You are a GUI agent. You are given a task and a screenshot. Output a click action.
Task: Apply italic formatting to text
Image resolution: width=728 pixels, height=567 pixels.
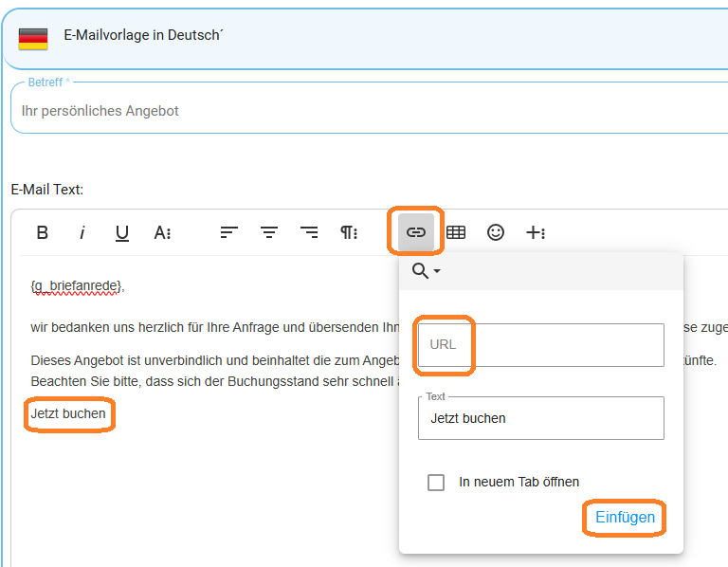[x=82, y=232]
